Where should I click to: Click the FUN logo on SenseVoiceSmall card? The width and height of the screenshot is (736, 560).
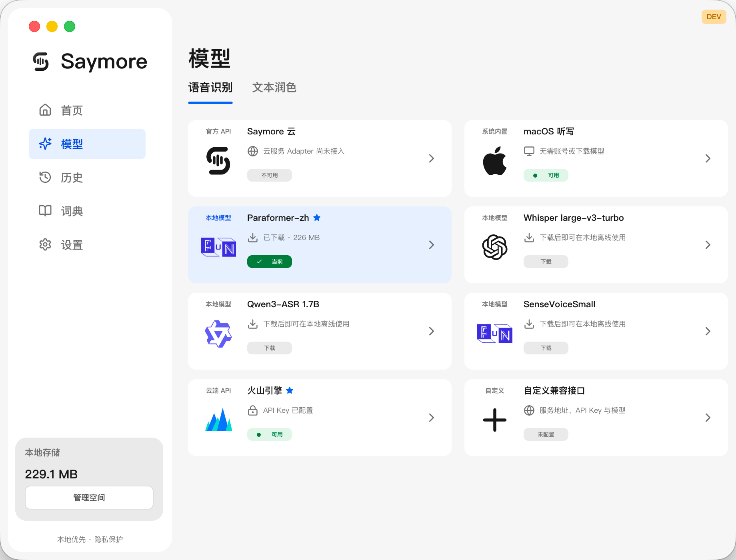[x=495, y=334]
